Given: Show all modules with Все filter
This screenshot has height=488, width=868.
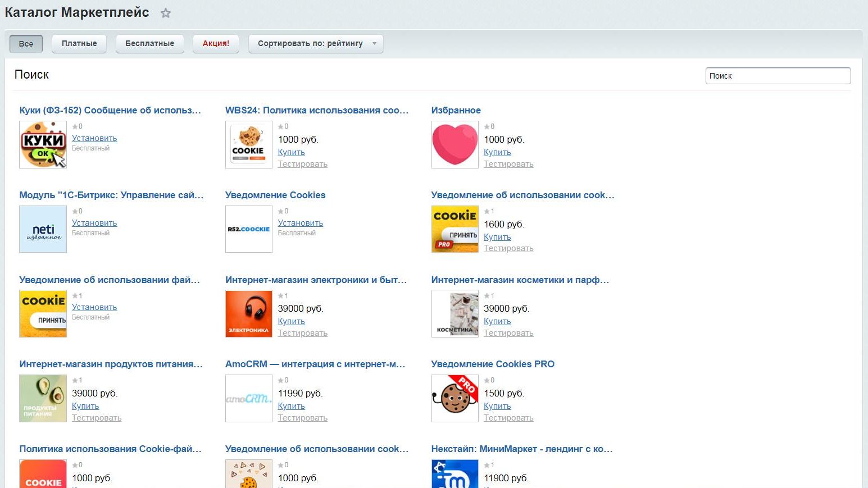Looking at the screenshot, I should [26, 44].
